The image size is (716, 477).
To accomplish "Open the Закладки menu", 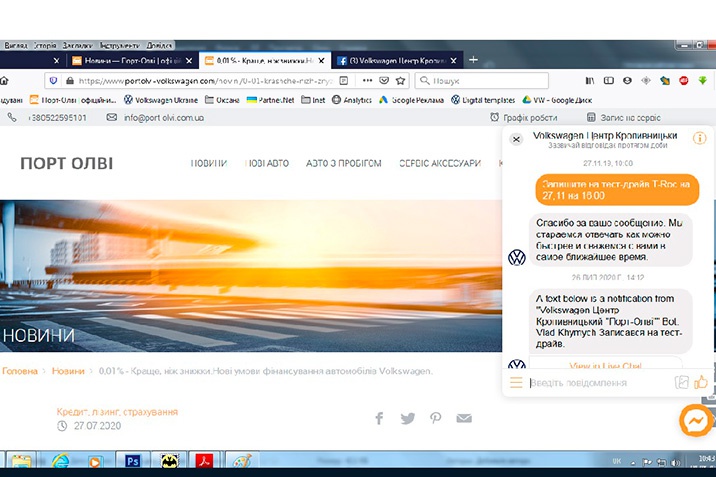I will pos(78,45).
